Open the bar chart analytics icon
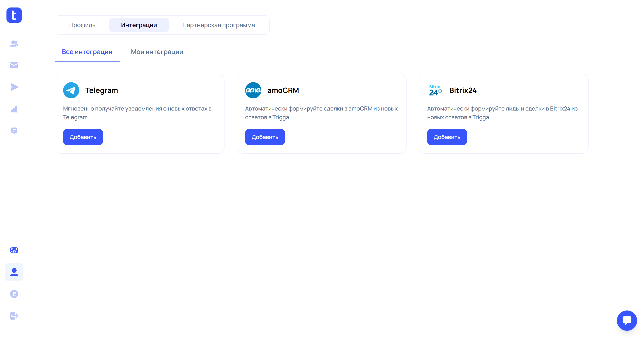Image resolution: width=644 pixels, height=337 pixels. 14,109
